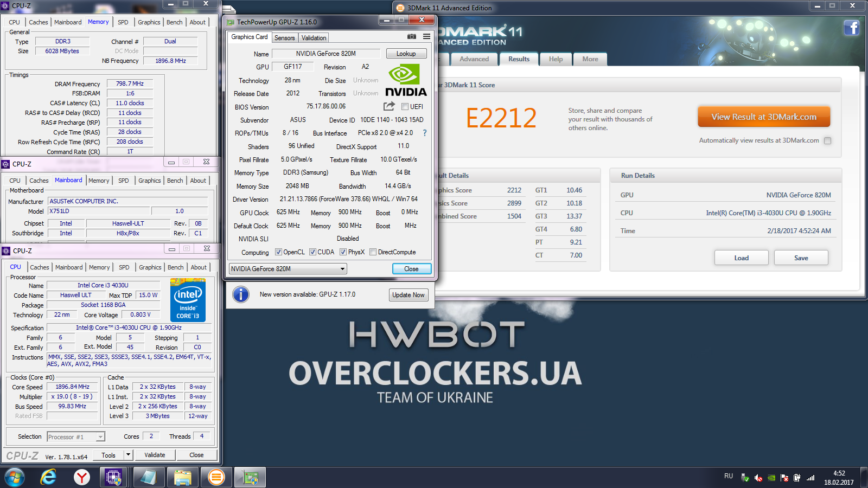The image size is (868, 488).
Task: Click the NVIDIA logo in GPU-Z
Action: [x=406, y=80]
